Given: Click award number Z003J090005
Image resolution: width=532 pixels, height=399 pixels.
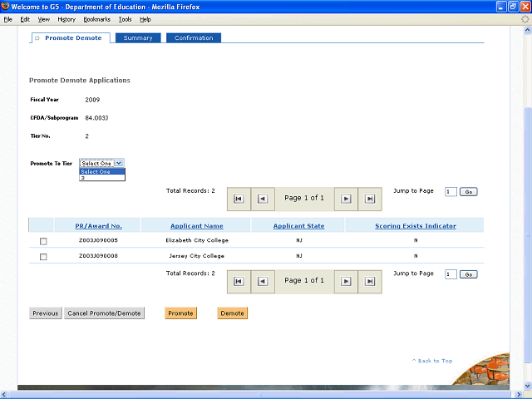Looking at the screenshot, I should [x=98, y=240].
